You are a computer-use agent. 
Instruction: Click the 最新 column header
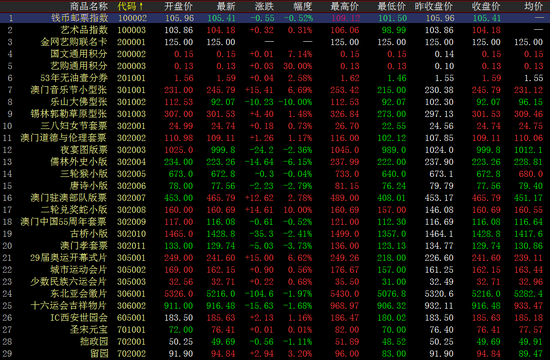tap(226, 6)
